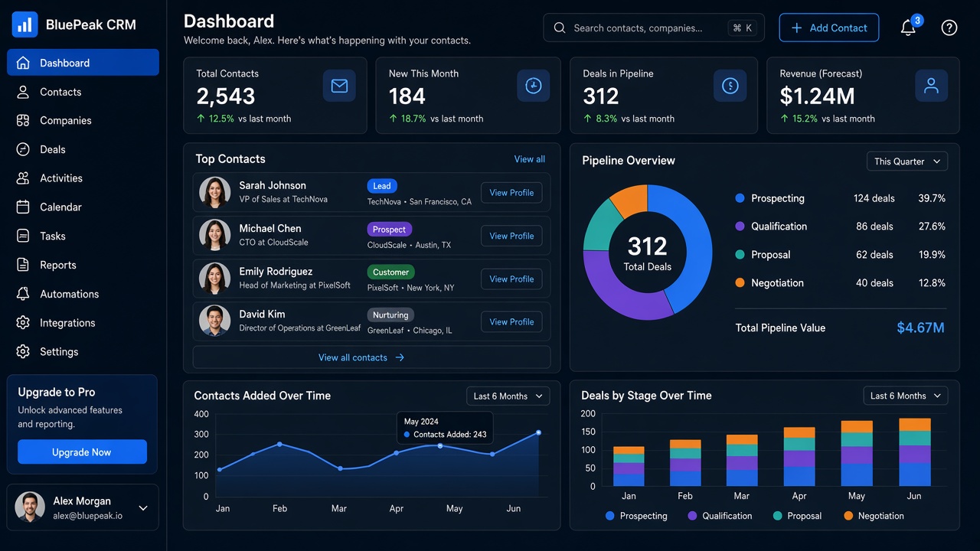Toggle Qualification series in bar chart legend
This screenshot has height=551, width=980.
(720, 516)
